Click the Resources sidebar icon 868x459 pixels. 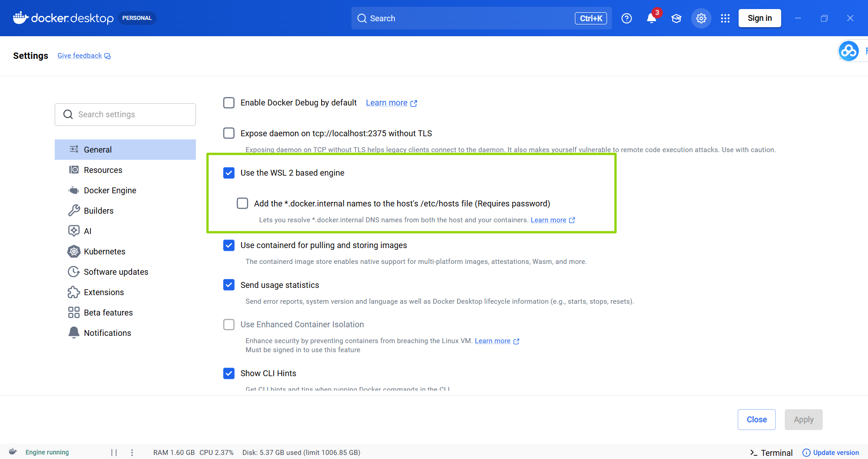point(74,170)
